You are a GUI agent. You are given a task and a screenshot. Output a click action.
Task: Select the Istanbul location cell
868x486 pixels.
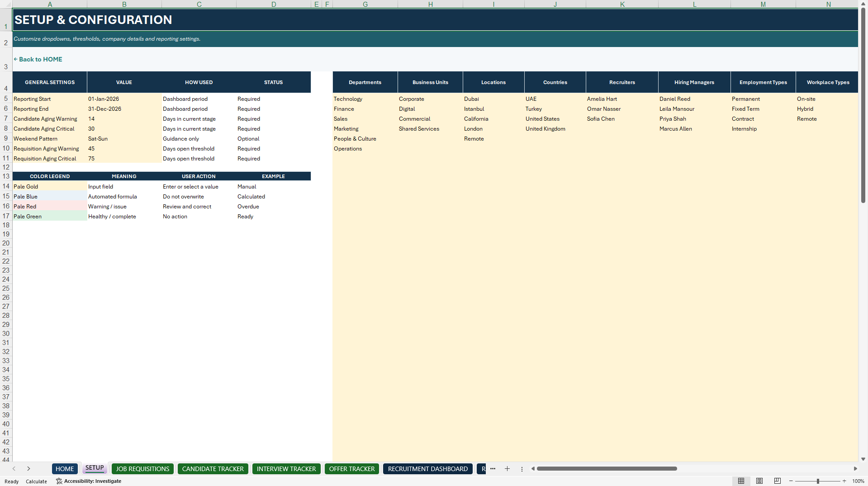point(493,109)
